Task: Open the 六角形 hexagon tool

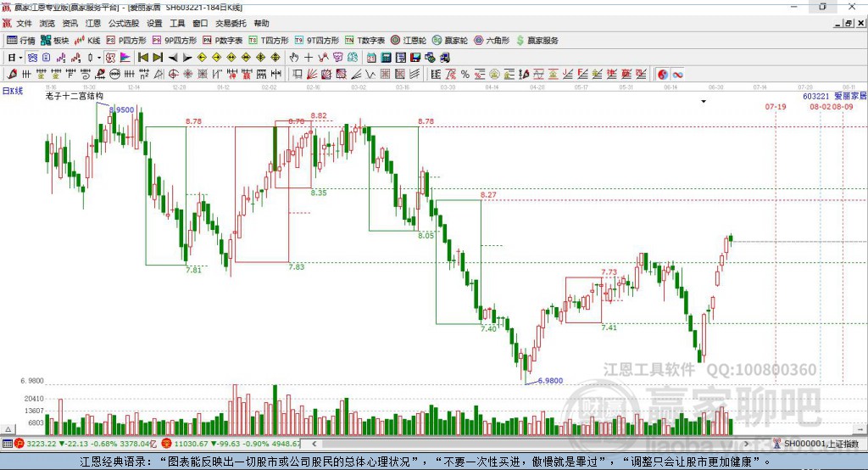Action: [x=492, y=41]
